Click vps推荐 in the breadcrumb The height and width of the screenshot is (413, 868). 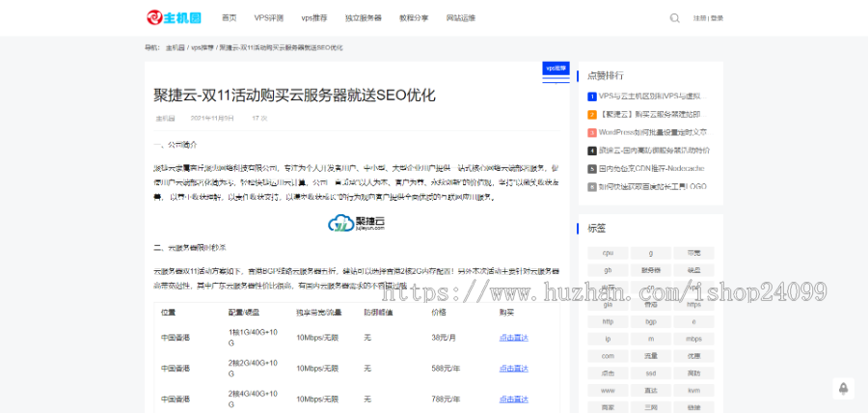tap(203, 47)
